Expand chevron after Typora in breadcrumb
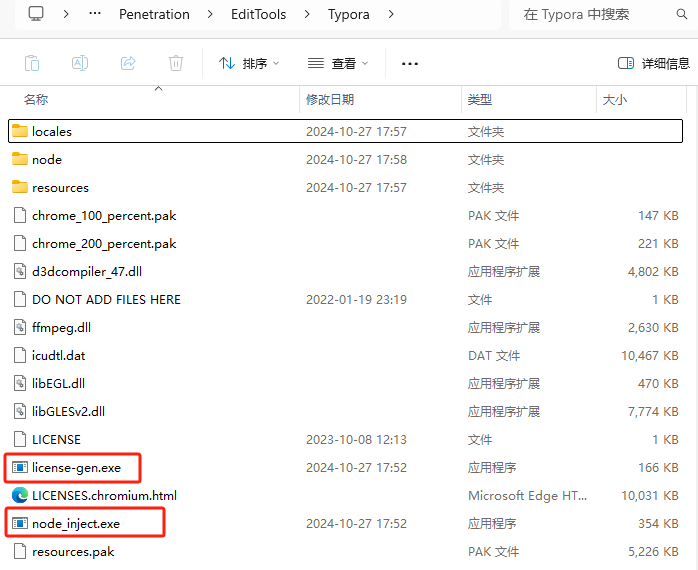The image size is (698, 570). point(391,14)
